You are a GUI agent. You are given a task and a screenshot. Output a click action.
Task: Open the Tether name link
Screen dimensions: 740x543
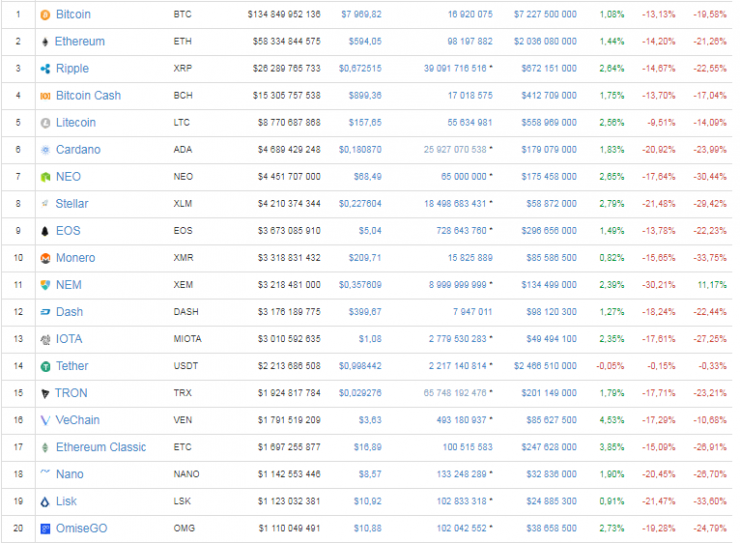click(72, 366)
